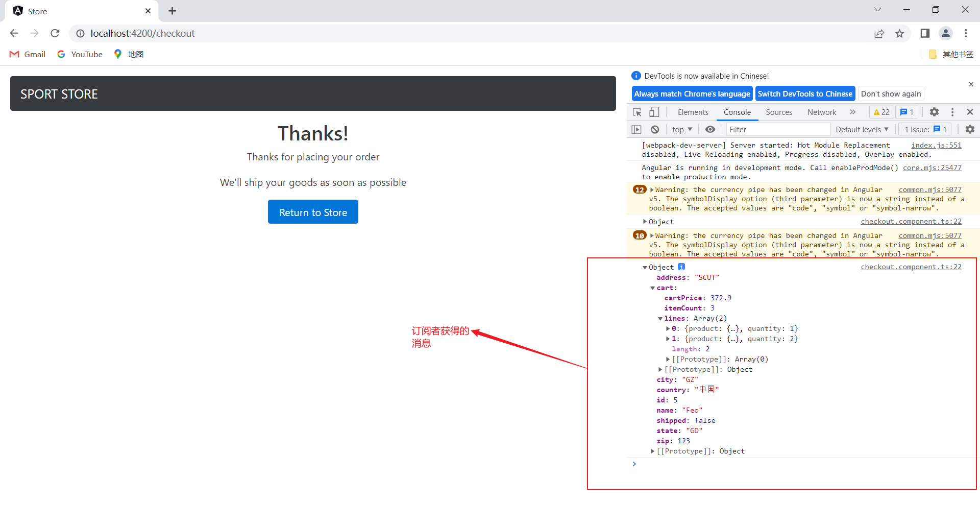Switch to the Console tab

[x=737, y=112]
